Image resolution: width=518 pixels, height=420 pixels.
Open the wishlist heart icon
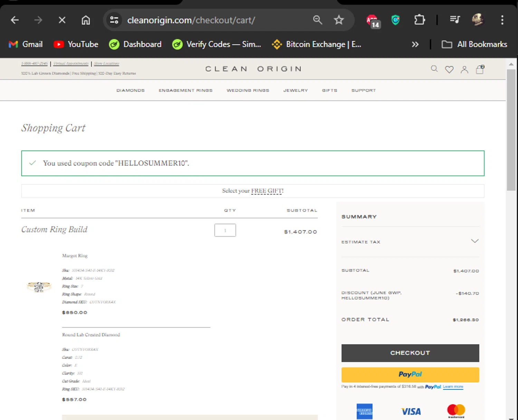[x=449, y=69]
